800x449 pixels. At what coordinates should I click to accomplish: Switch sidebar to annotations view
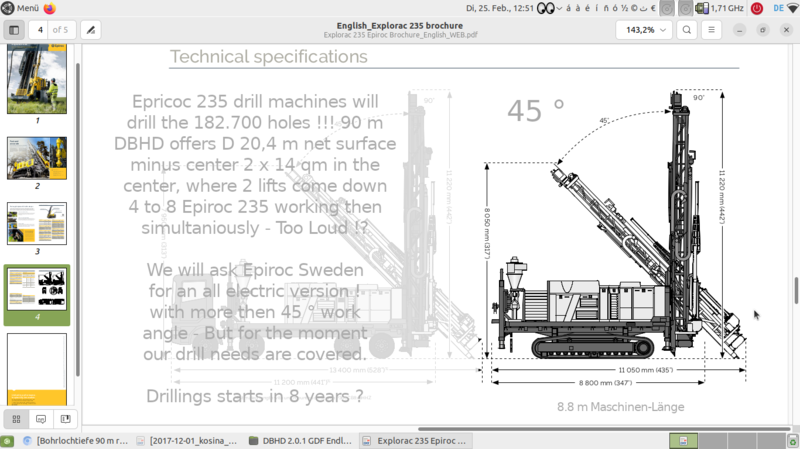point(41,419)
